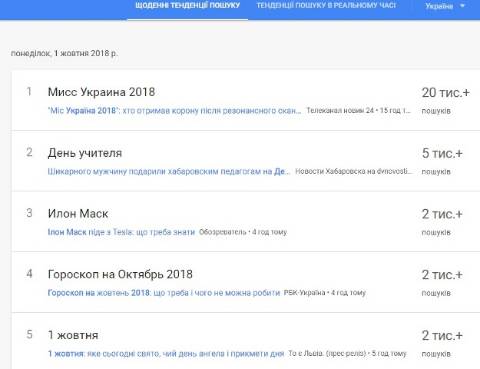
Task: Open the Мисс Украина 2018 trend
Action: click(101, 92)
